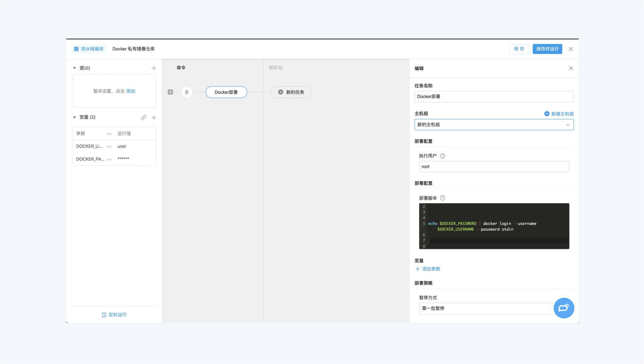Collapse the 变量 (2) section
Image resolution: width=644 pixels, height=364 pixels.
click(x=75, y=117)
